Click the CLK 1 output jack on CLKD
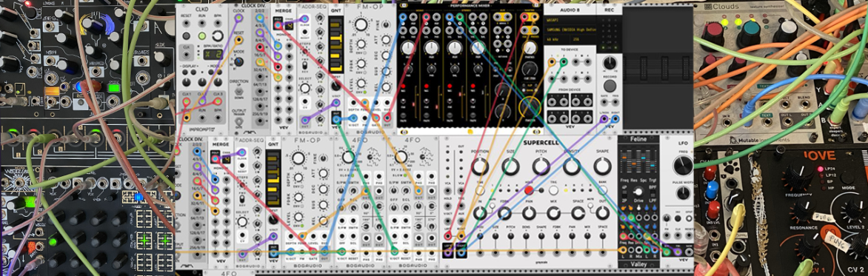Image resolution: width=868 pixels, height=276 pixels. click(x=187, y=101)
